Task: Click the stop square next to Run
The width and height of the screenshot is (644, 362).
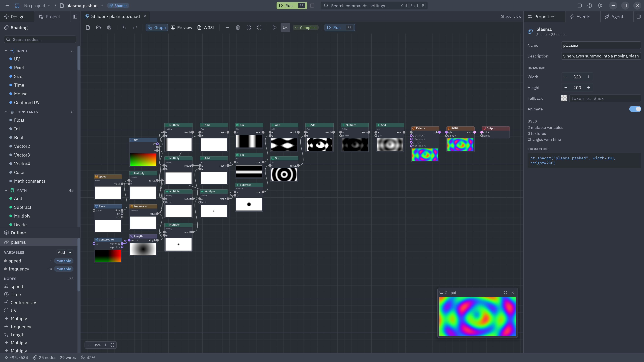Action: tap(312, 6)
